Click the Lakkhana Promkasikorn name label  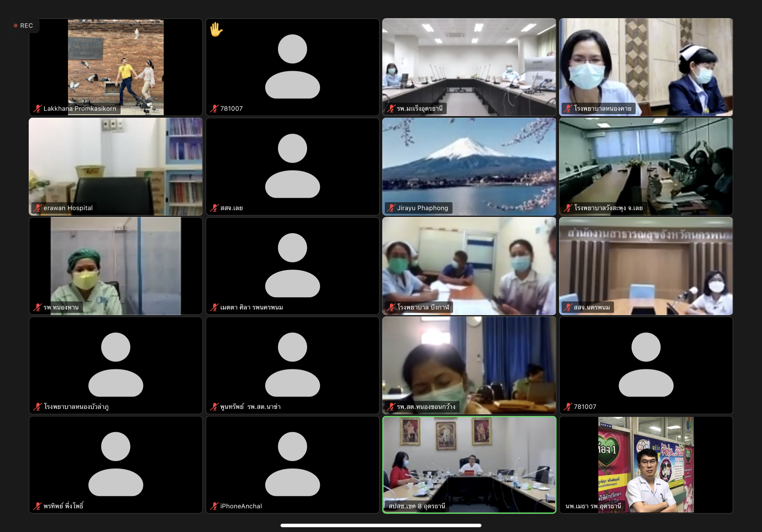point(80,108)
